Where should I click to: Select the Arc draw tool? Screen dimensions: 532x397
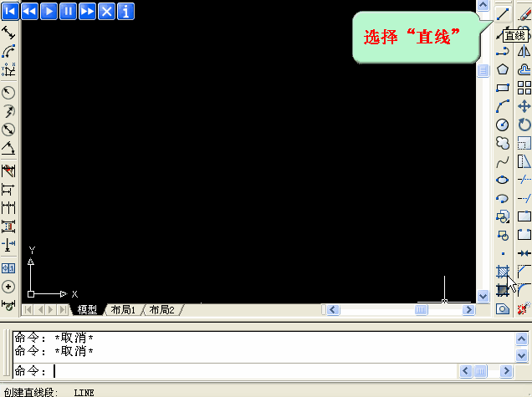(503, 106)
